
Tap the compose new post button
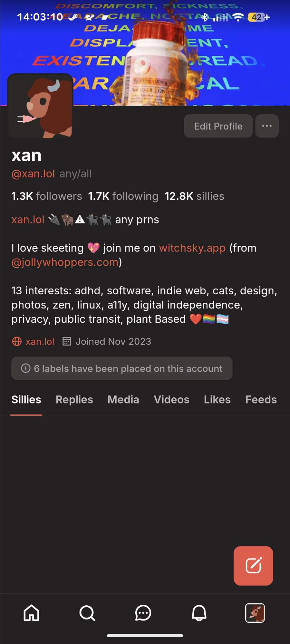click(x=253, y=566)
